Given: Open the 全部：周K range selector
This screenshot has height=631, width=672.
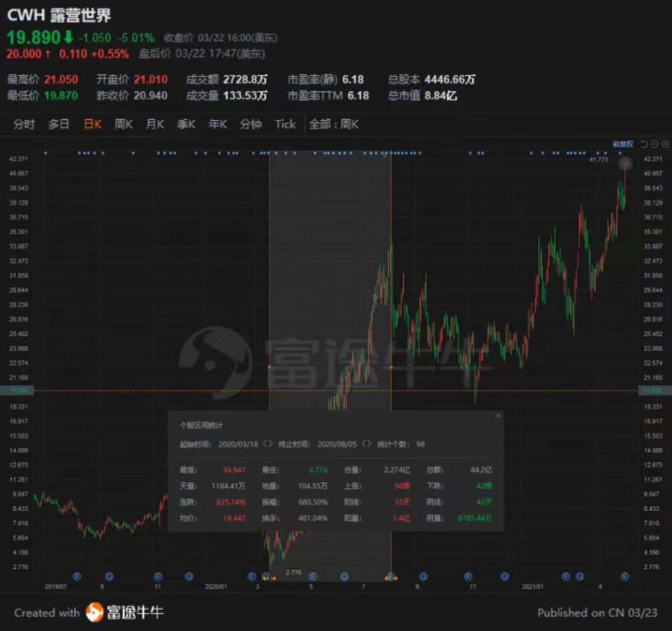Looking at the screenshot, I should 334,124.
